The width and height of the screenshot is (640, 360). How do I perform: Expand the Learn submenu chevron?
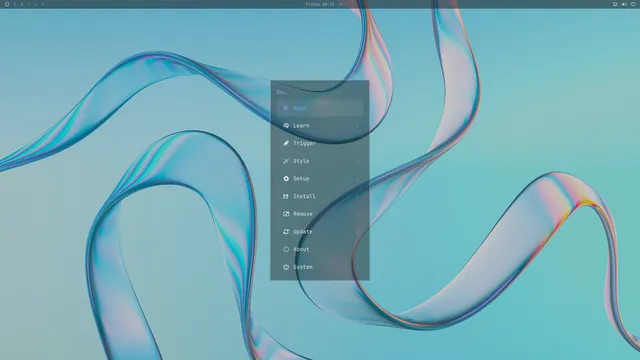(x=358, y=126)
